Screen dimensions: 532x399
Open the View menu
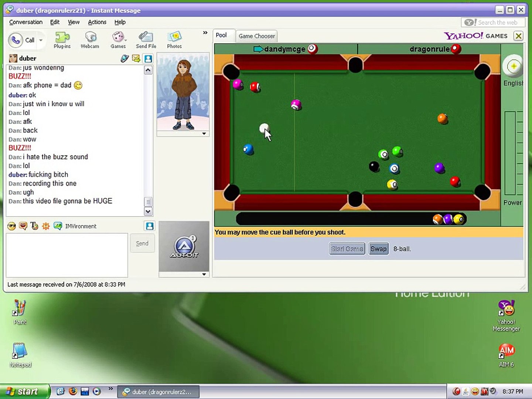(x=74, y=22)
